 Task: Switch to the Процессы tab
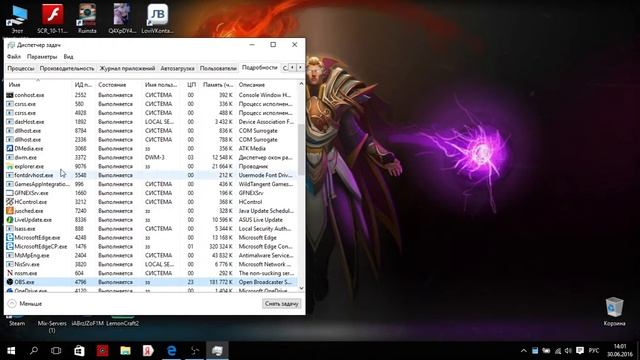[x=21, y=68]
